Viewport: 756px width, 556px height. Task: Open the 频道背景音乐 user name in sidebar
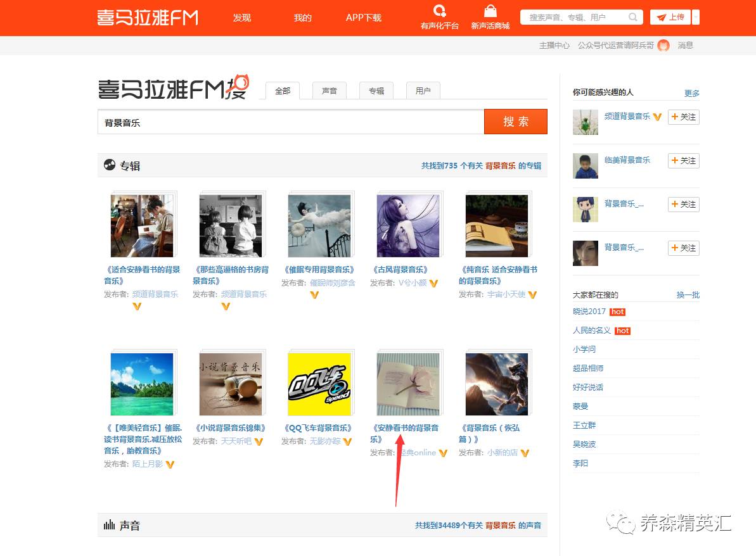627,116
